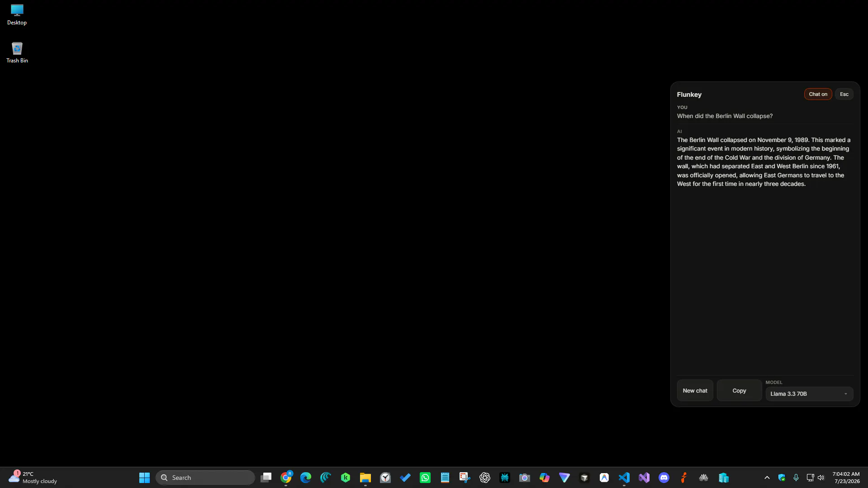
Task: Open the teal butterfly app in taskbar
Action: point(505,478)
